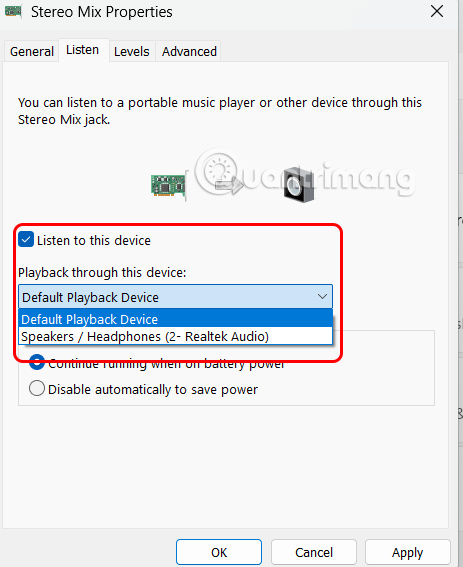The width and height of the screenshot is (463, 567).
Task: Confirm with the OK button
Action: point(219,552)
